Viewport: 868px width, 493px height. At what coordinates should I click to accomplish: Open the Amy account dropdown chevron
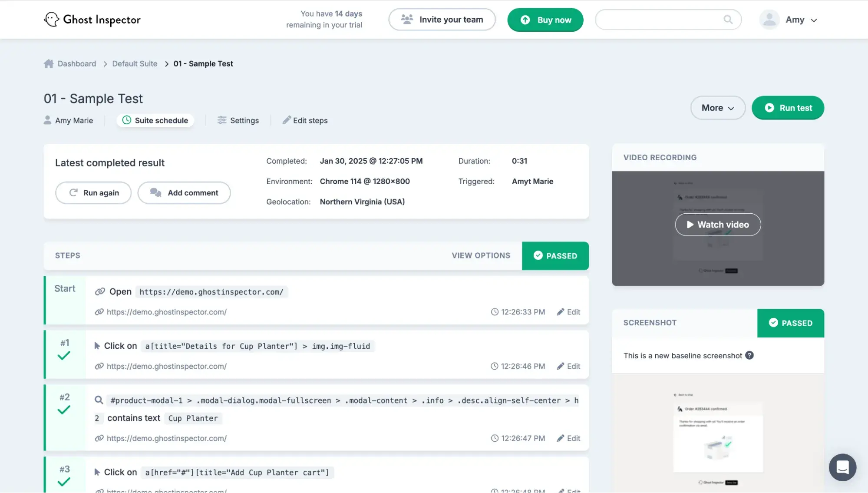pos(814,20)
